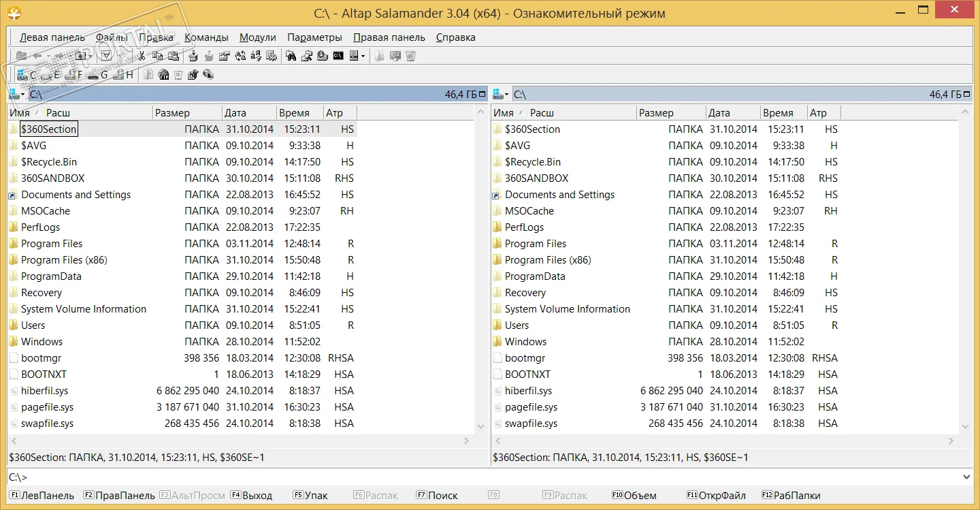Screen dimensions: 980x510
Task: Click the Paste clipboard toolbar icon
Action: point(174,56)
